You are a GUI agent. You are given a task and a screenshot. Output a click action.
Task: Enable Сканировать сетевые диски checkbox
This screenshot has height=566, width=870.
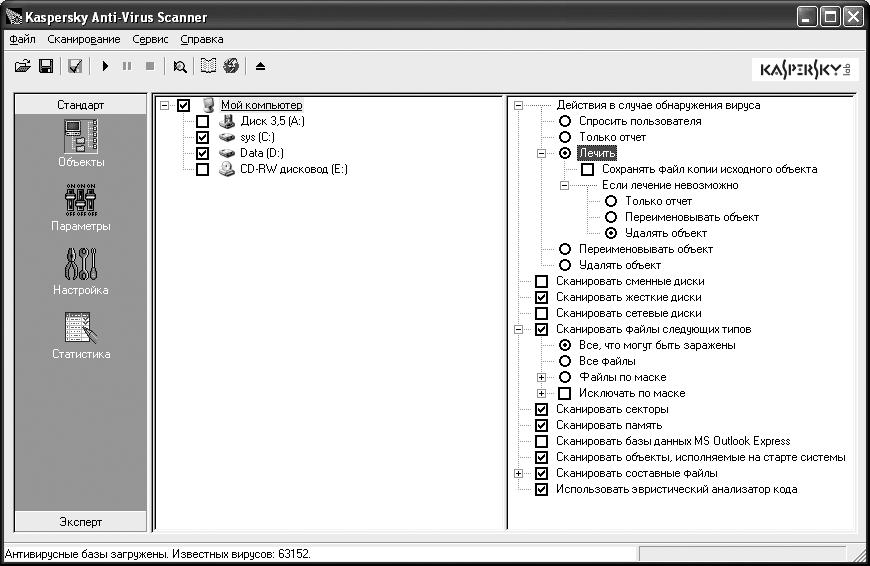click(x=542, y=314)
